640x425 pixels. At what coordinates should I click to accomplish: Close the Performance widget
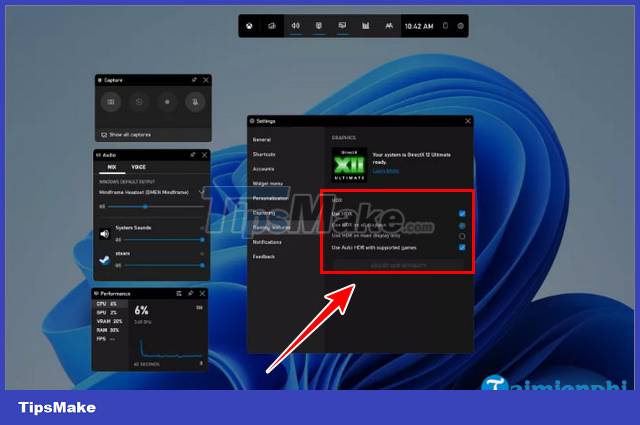[x=202, y=293]
